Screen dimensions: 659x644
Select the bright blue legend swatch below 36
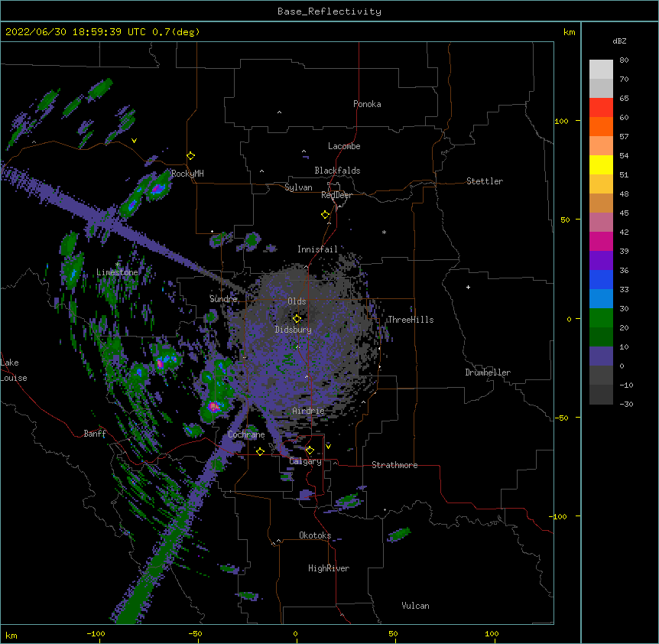tap(601, 279)
